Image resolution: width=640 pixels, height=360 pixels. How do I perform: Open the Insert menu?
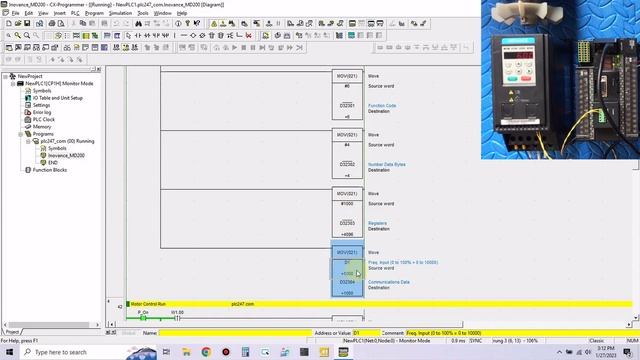[x=60, y=13]
